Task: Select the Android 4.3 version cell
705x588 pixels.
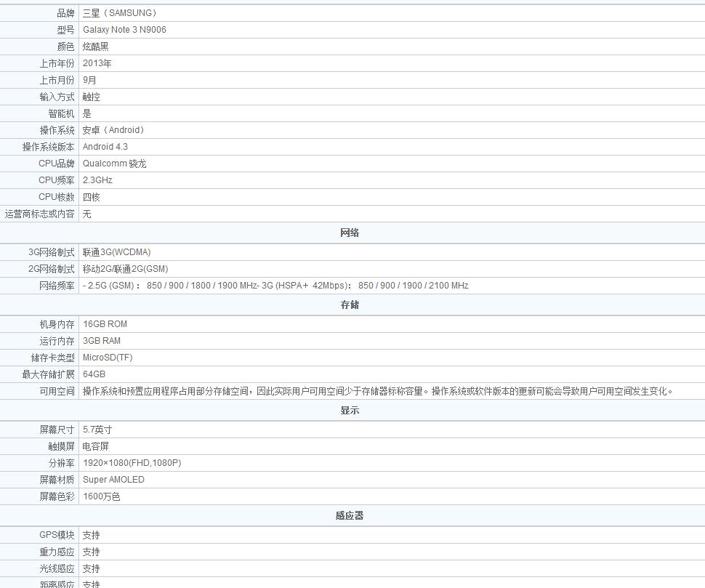Action: point(105,147)
